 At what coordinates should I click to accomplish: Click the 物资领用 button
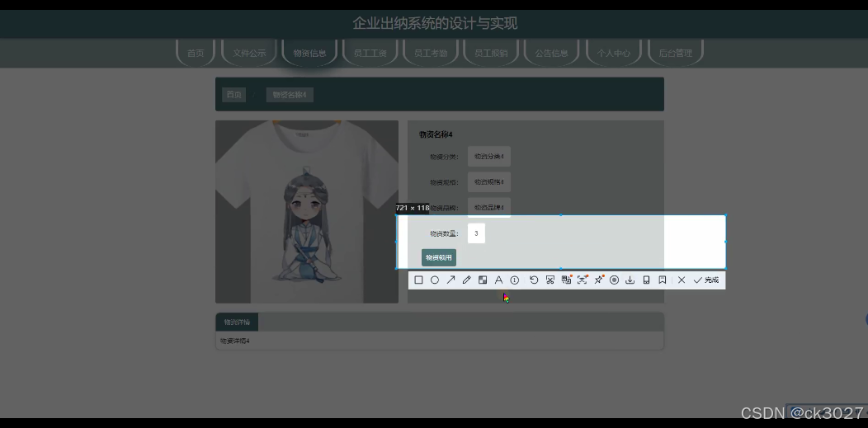pyautogui.click(x=439, y=257)
